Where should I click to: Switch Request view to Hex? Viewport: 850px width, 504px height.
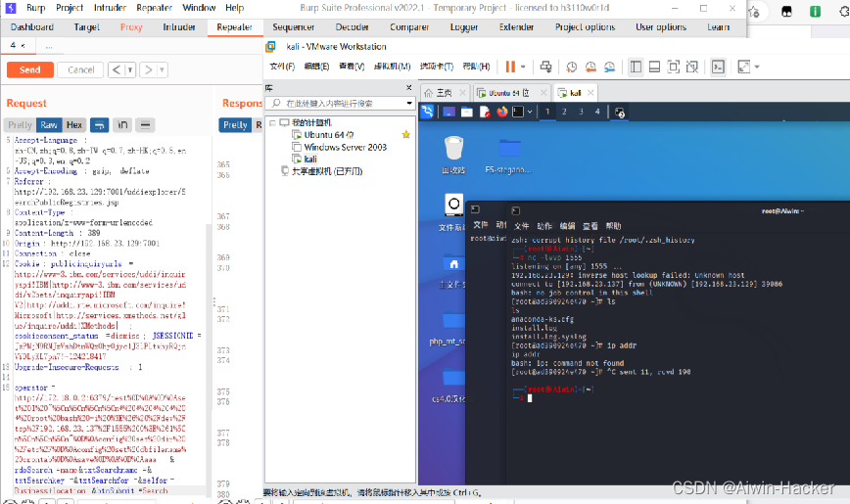click(x=74, y=125)
